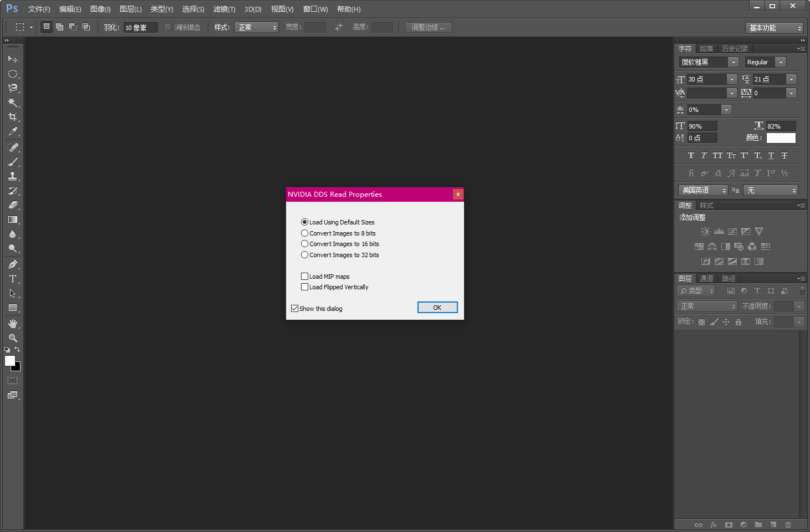Screen dimensions: 810x532
Task: Select the Magic Wand tool
Action: (x=13, y=103)
